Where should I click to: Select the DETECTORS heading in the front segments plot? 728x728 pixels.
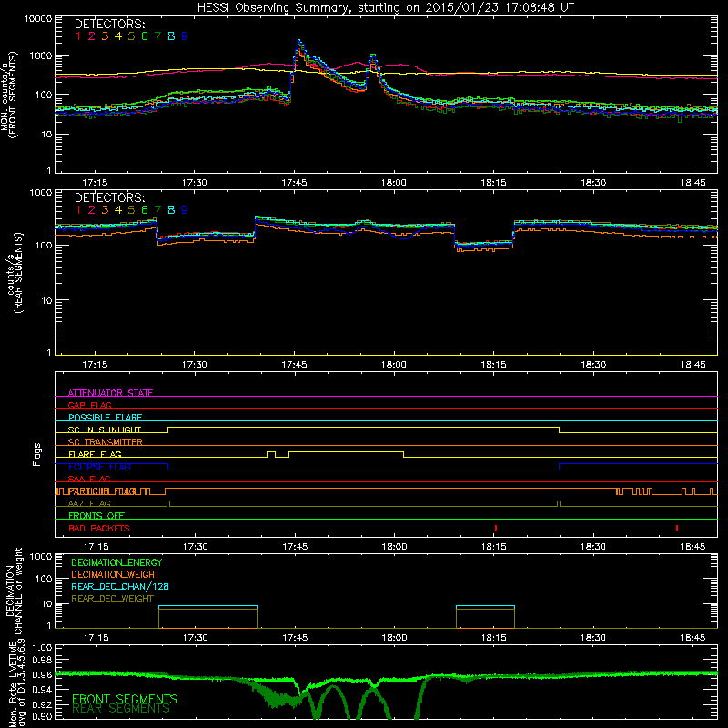109,24
